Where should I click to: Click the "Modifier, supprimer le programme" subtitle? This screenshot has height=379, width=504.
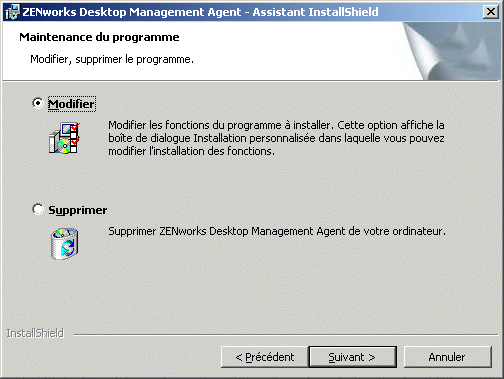click(112, 59)
